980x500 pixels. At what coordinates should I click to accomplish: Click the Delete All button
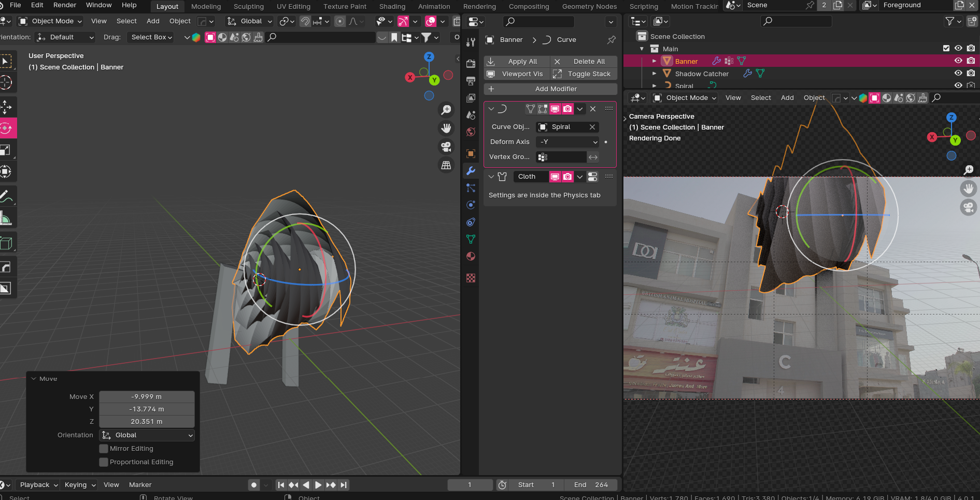point(584,61)
